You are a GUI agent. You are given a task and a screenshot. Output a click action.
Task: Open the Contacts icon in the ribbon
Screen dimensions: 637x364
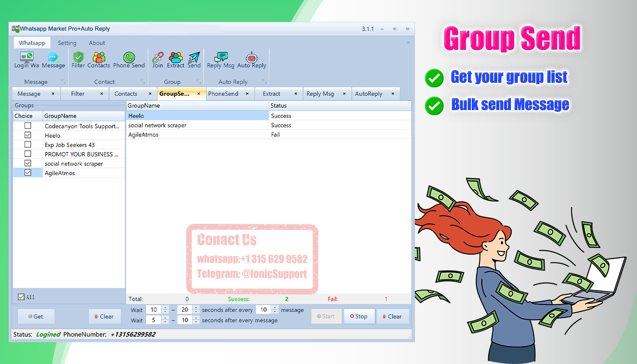(99, 60)
